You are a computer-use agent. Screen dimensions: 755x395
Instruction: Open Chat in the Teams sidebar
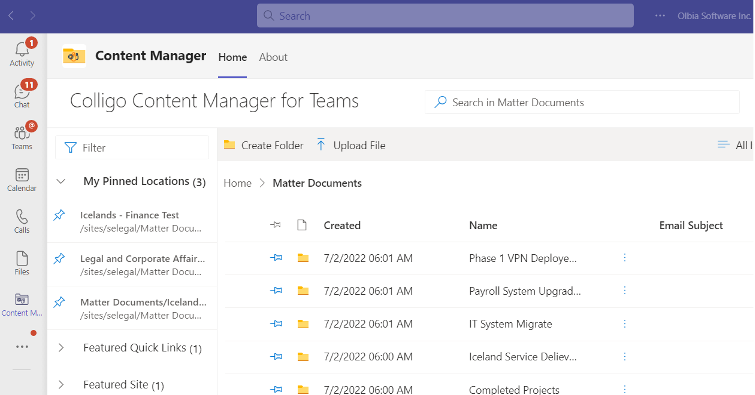pyautogui.click(x=22, y=94)
